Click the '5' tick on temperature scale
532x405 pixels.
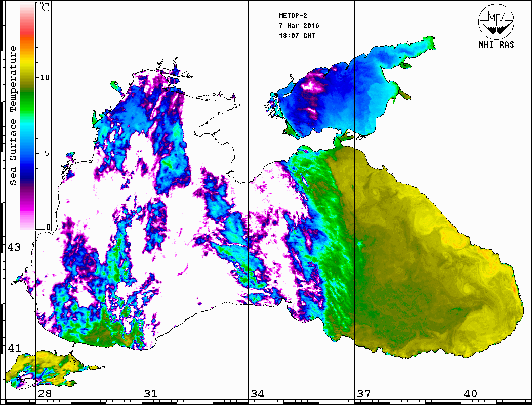click(x=48, y=153)
